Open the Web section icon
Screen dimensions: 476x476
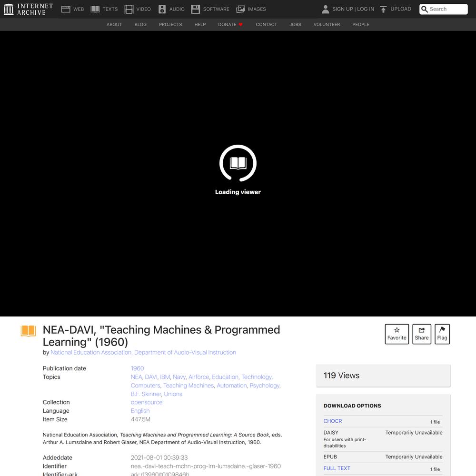point(66,9)
